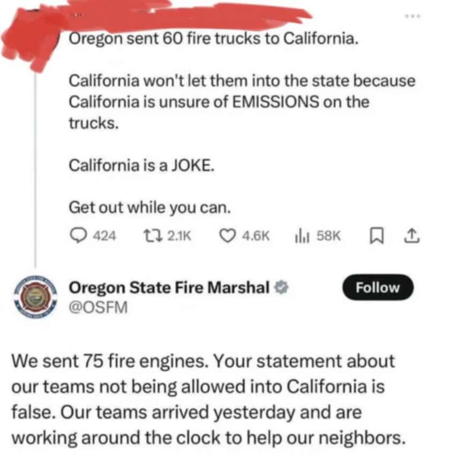This screenshot has height=476, width=451.
Task: Click the verified badge next to Oregon State Fire Marshal
Action: (x=280, y=287)
